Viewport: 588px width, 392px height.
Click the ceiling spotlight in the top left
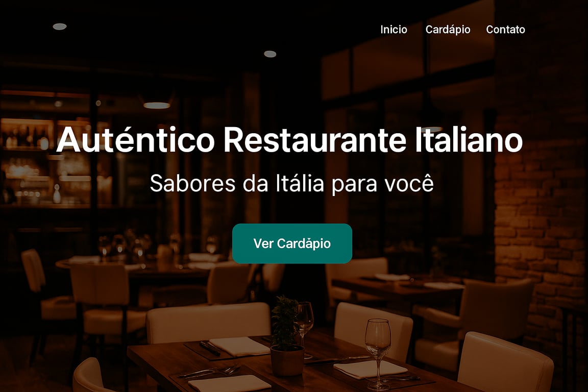[x=60, y=27]
